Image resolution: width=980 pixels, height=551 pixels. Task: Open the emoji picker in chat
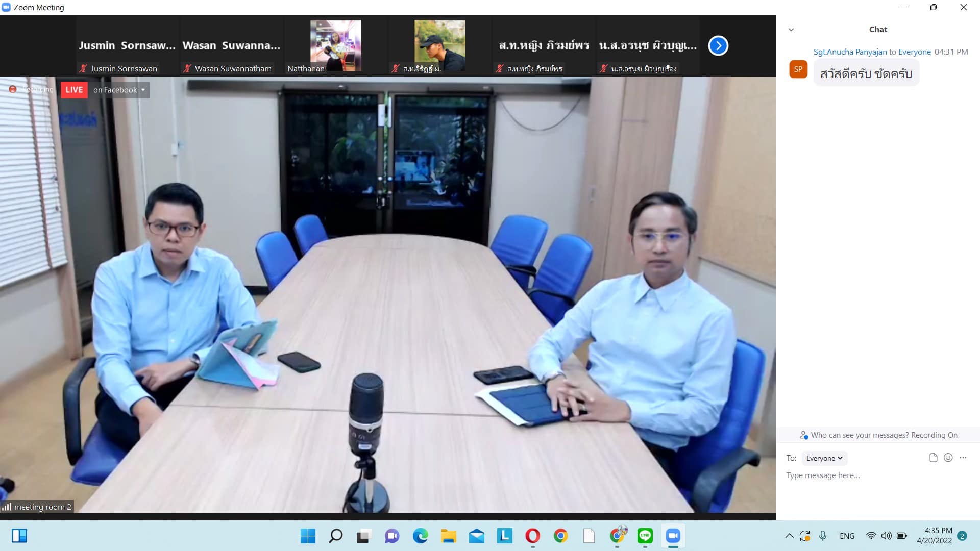point(948,458)
